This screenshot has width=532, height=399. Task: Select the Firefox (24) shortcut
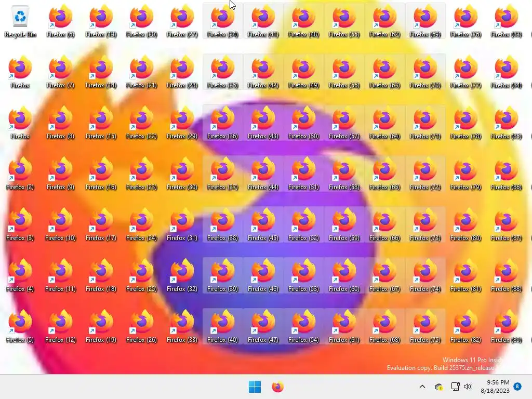[141, 224]
